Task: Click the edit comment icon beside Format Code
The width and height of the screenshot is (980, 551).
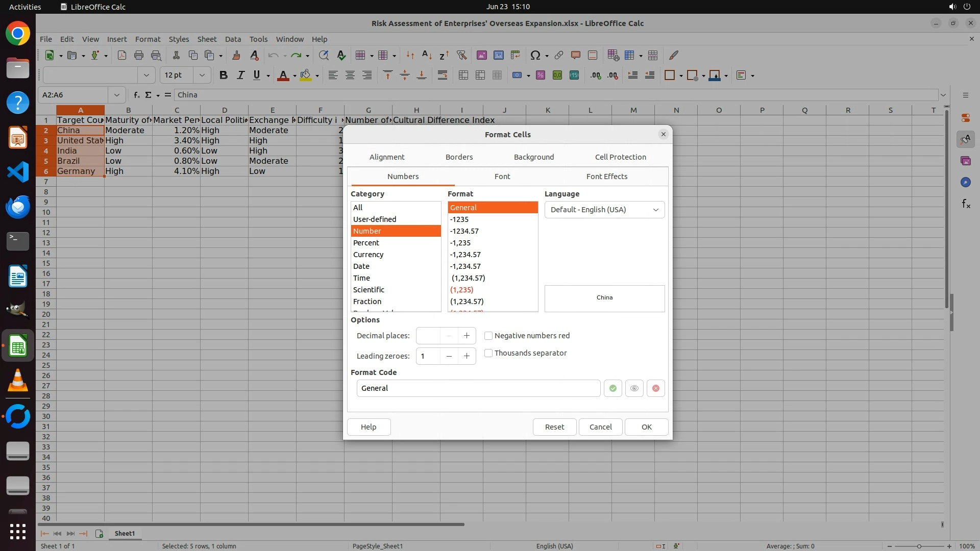Action: pyautogui.click(x=634, y=388)
